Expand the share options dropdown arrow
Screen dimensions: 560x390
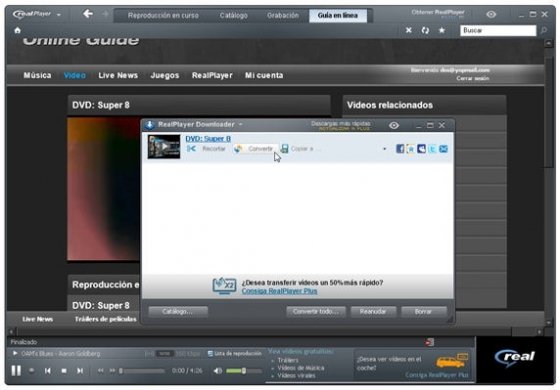click(384, 149)
